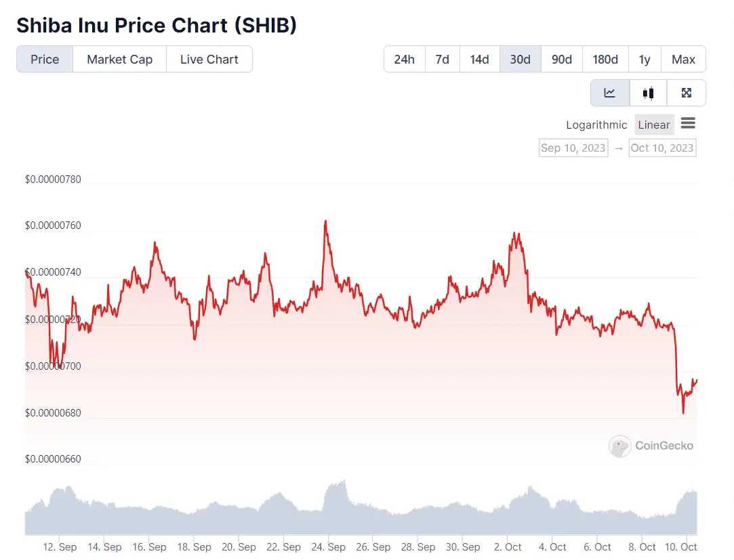The image size is (734, 560).
Task: Switch to the Market Cap tab
Action: 119,59
